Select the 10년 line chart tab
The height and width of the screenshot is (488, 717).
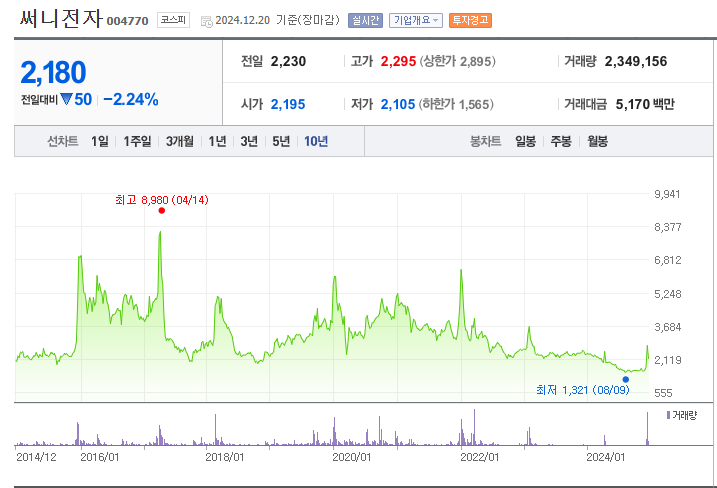316,141
